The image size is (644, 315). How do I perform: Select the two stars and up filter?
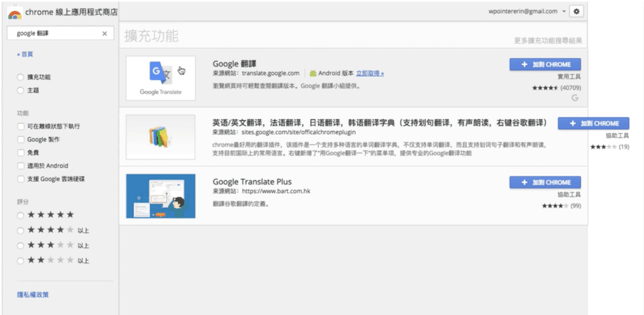point(20,261)
